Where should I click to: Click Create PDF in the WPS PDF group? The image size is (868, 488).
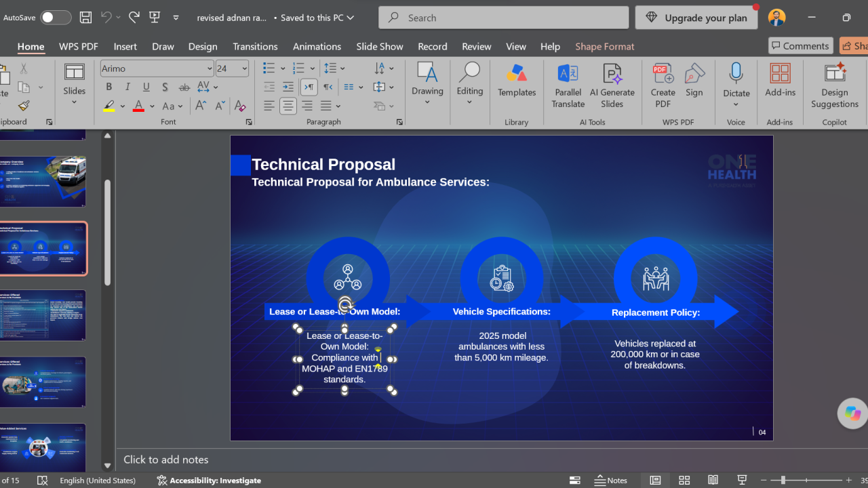(663, 85)
